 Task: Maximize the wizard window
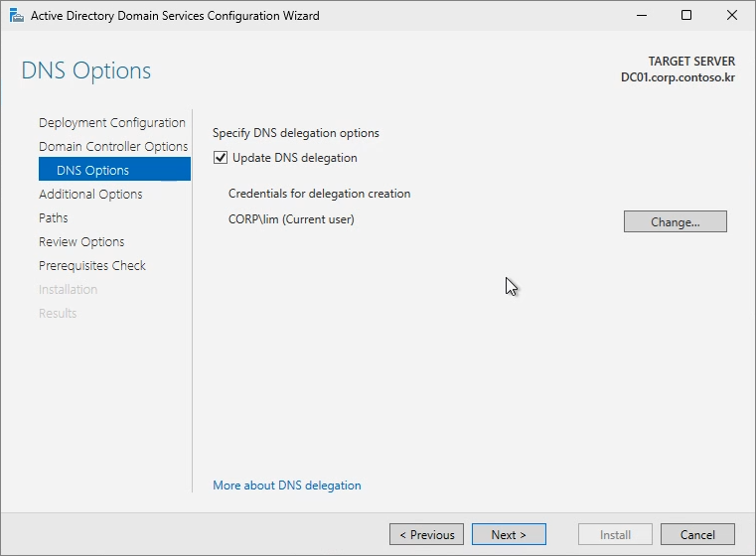[686, 16]
